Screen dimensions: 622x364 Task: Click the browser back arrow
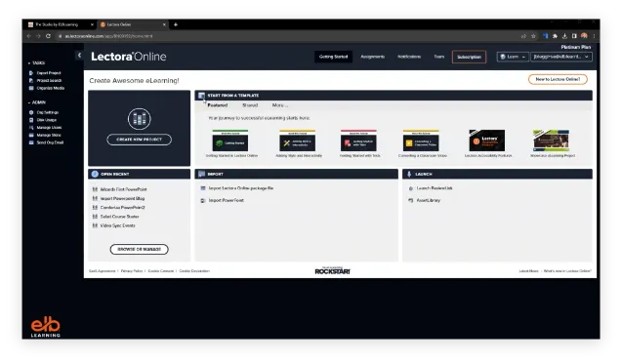[x=29, y=36]
